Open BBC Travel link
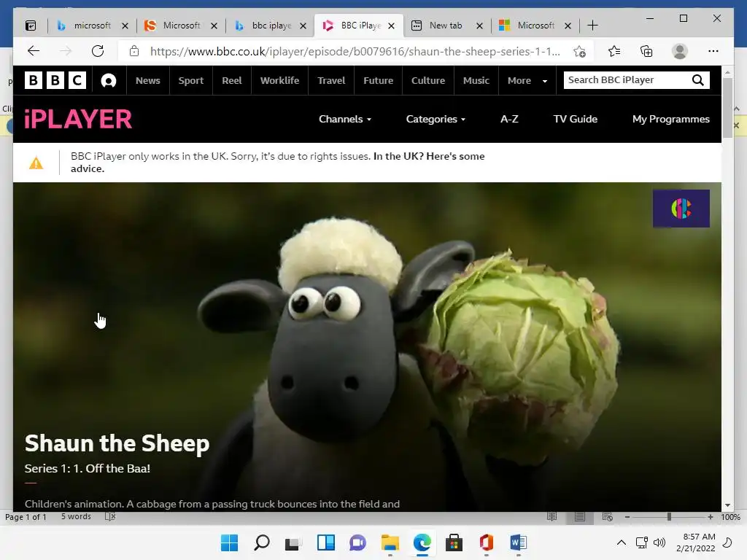Viewport: 747px width, 560px height. [x=331, y=80]
